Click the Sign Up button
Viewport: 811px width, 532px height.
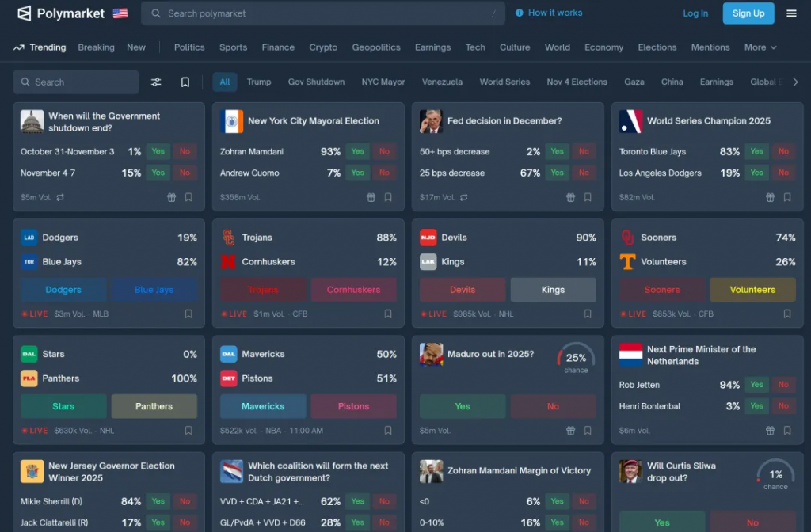coord(748,13)
